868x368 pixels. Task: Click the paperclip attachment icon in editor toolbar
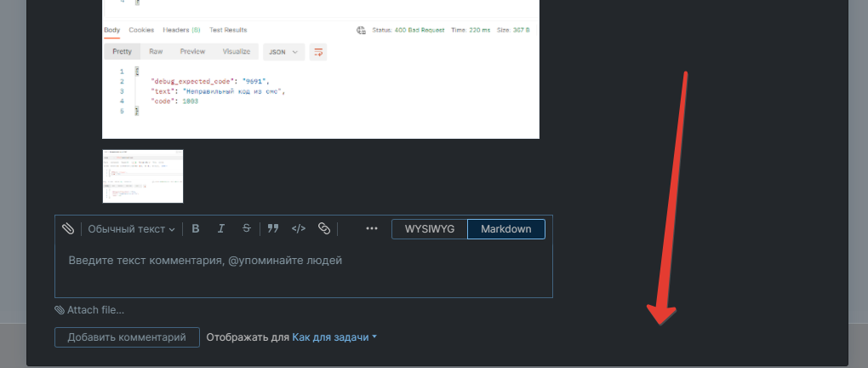pyautogui.click(x=68, y=229)
